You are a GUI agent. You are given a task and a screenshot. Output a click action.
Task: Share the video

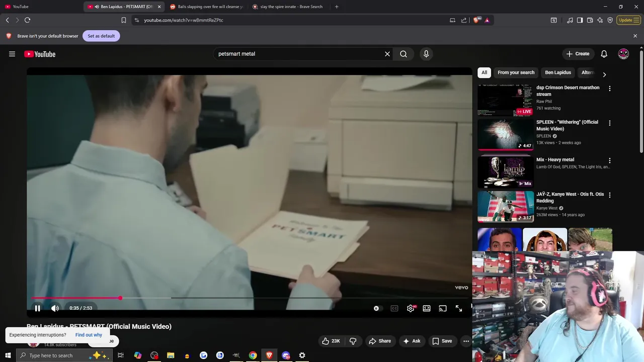click(x=380, y=341)
